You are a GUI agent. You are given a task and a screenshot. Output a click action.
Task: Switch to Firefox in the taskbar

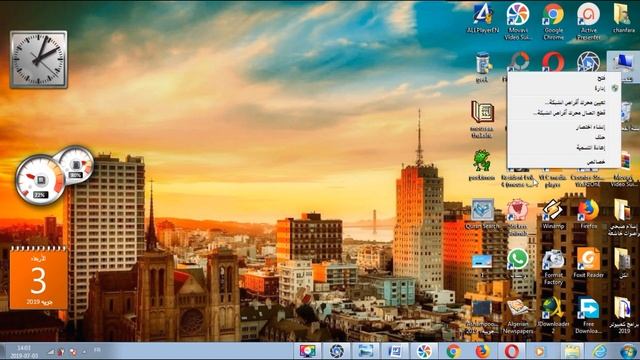(482, 351)
